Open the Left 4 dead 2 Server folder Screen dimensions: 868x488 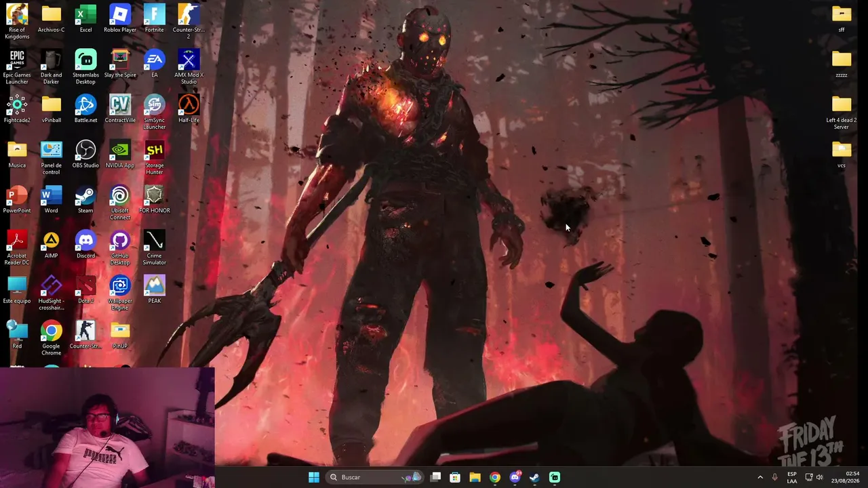click(842, 112)
